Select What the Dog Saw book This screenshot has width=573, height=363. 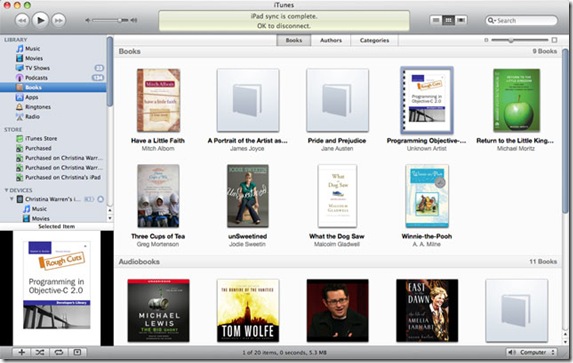point(337,196)
